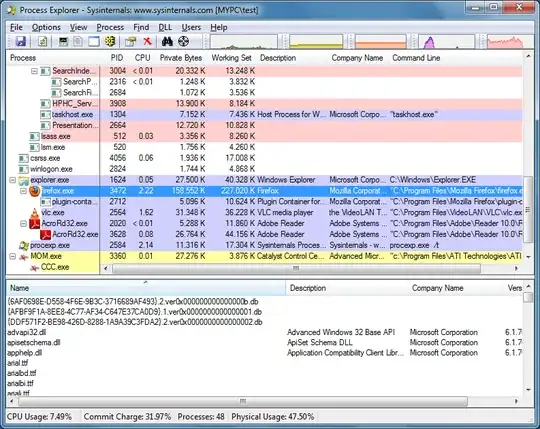
Task: Open the File menu
Action: click(16, 27)
